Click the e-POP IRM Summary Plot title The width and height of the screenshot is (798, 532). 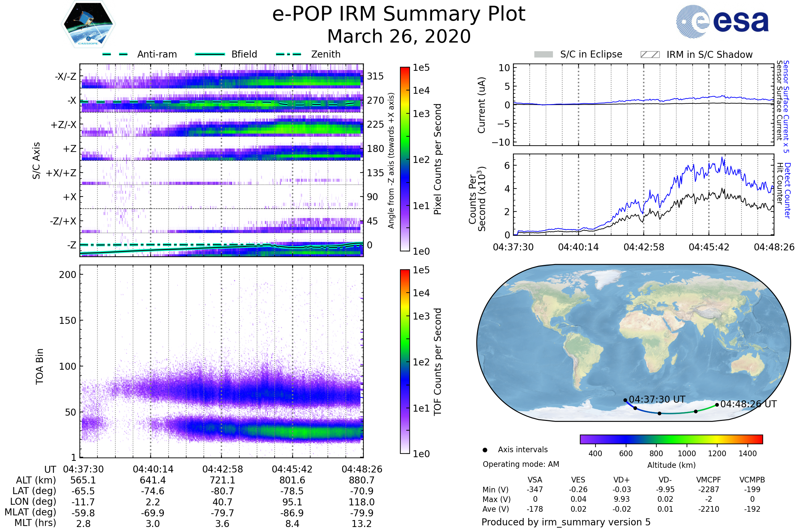click(399, 14)
